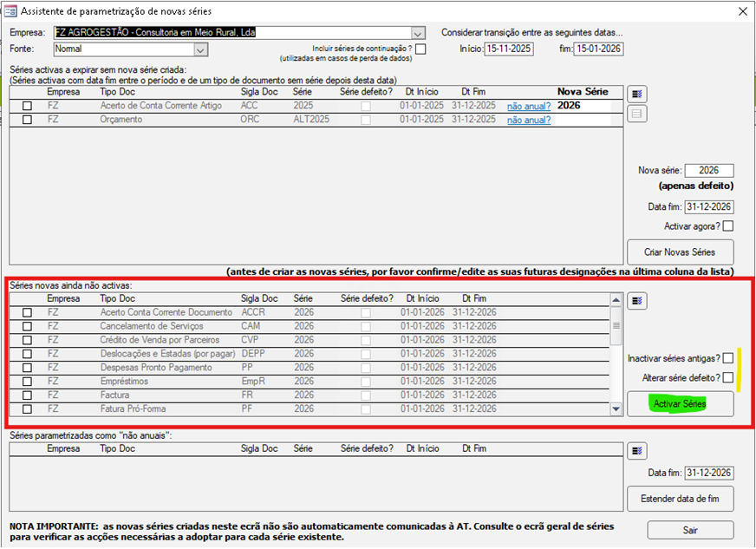Click the Criar Novas Séries button

coord(680,252)
